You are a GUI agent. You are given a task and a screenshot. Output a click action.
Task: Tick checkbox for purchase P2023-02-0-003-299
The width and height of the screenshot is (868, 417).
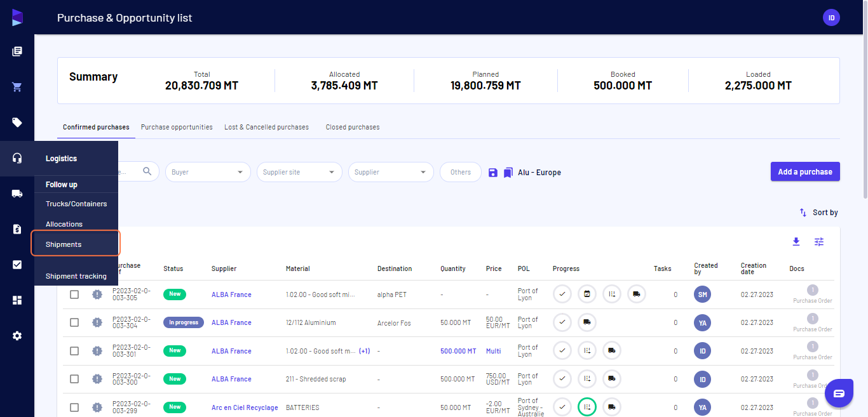click(x=74, y=407)
